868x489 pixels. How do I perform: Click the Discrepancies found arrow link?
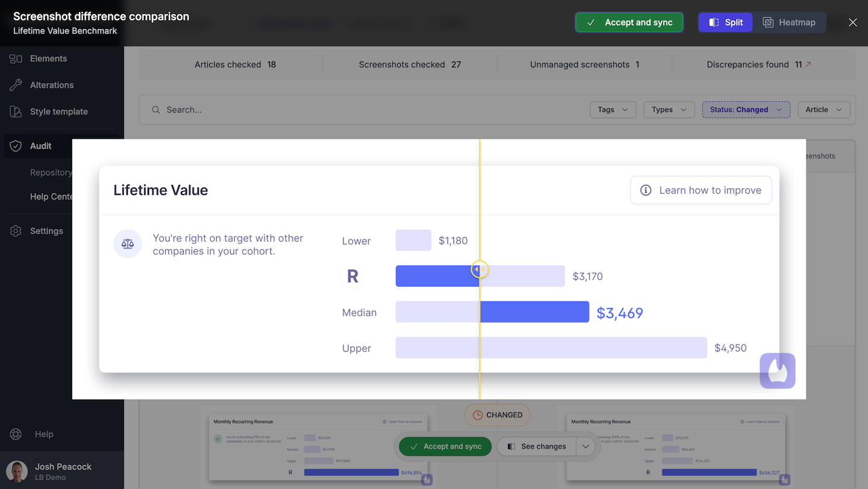click(808, 65)
